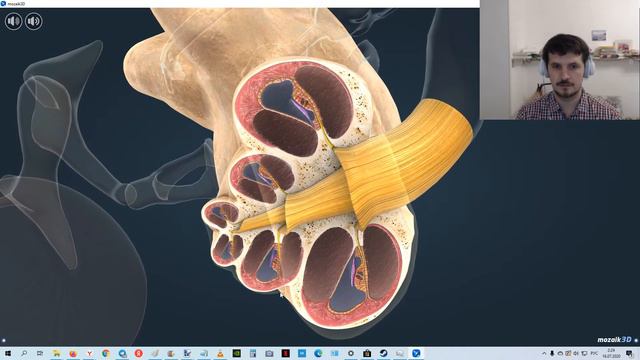Switch keyboard language indicator
640x360 pixels.
(594, 353)
